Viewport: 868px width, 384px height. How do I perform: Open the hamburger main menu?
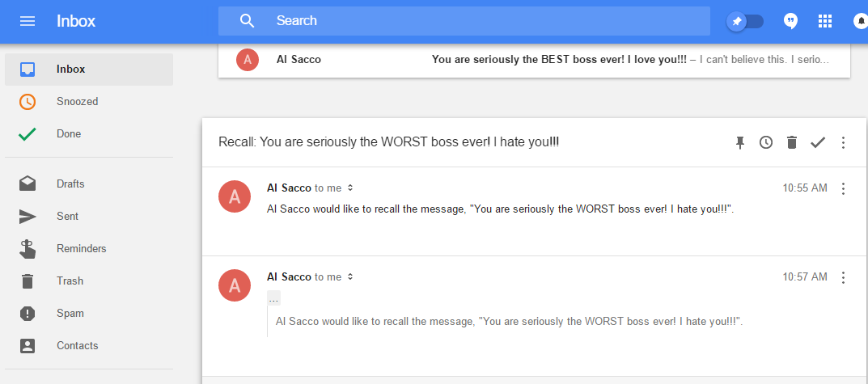coord(28,21)
